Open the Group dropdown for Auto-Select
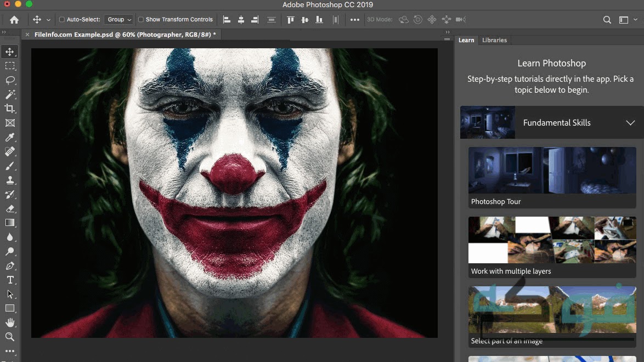The image size is (644, 362). coord(119,20)
